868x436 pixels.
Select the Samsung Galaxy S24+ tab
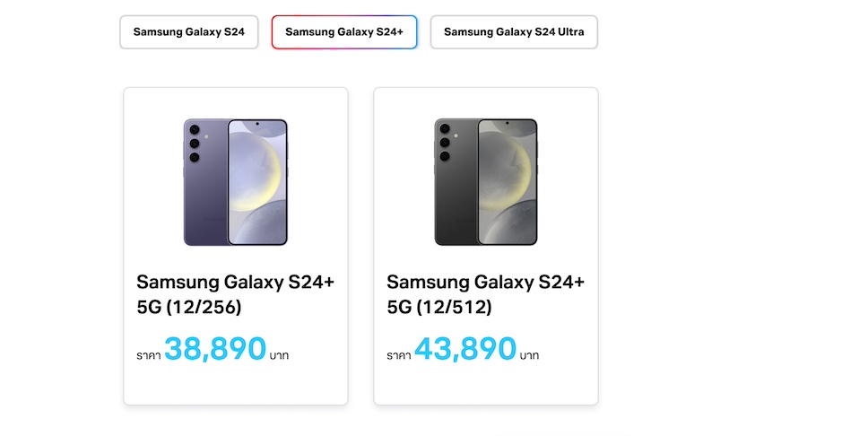click(x=344, y=32)
